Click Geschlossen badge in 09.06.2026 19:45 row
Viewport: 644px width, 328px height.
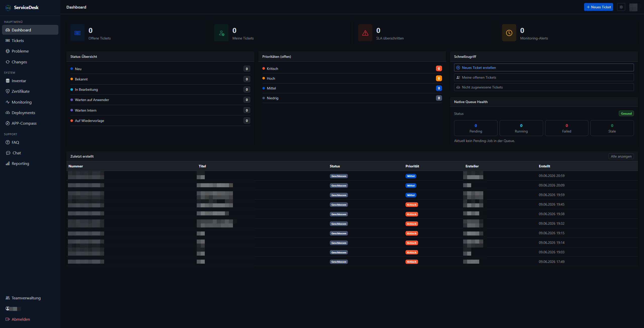[339, 205]
